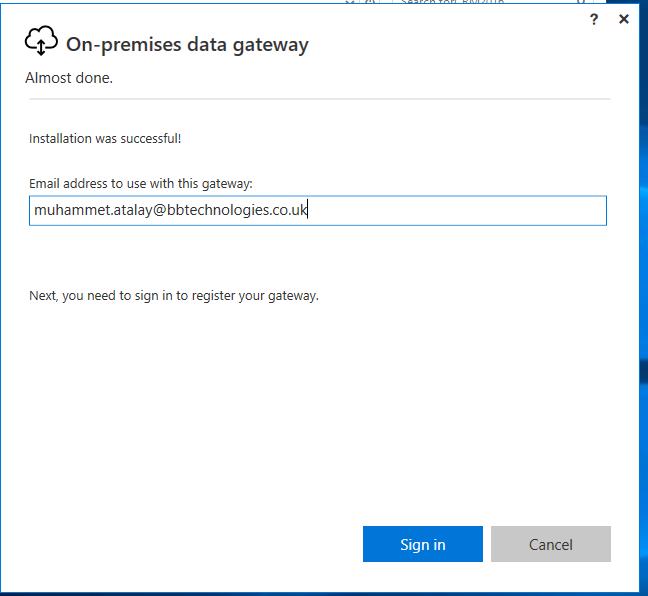Viewport: 648px width, 596px height.
Task: Cancel the gateway setup
Action: [x=550, y=544]
